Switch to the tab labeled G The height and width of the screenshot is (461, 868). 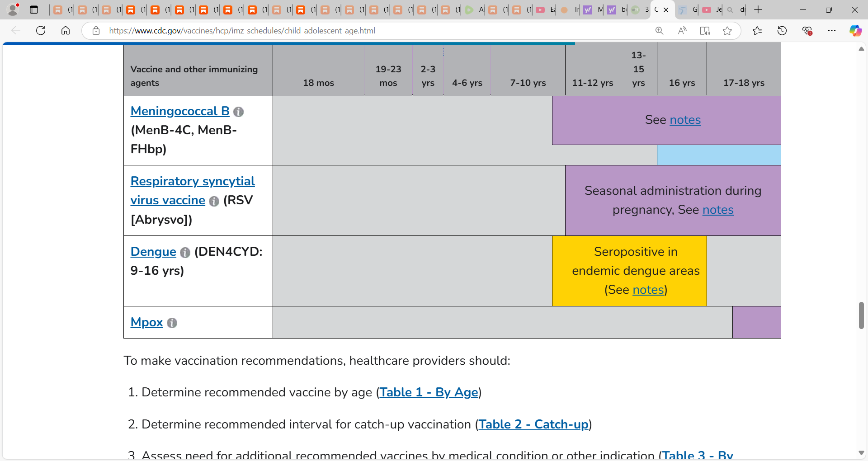coord(688,9)
